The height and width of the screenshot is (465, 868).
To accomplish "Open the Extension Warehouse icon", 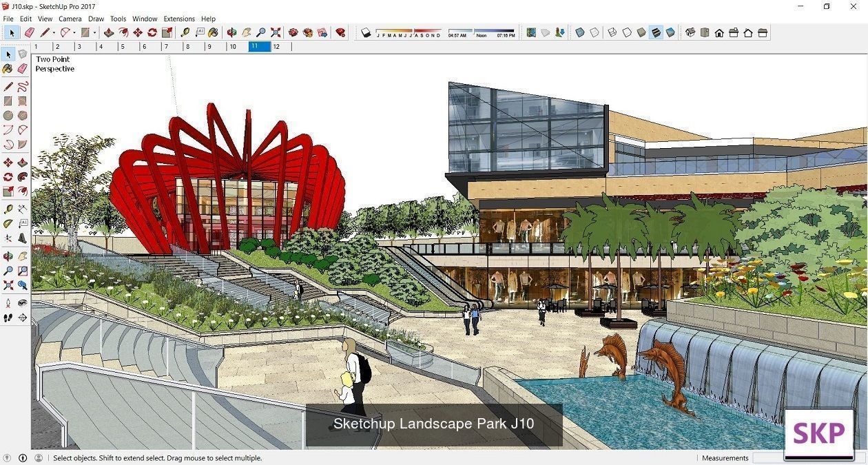I will point(308,32).
